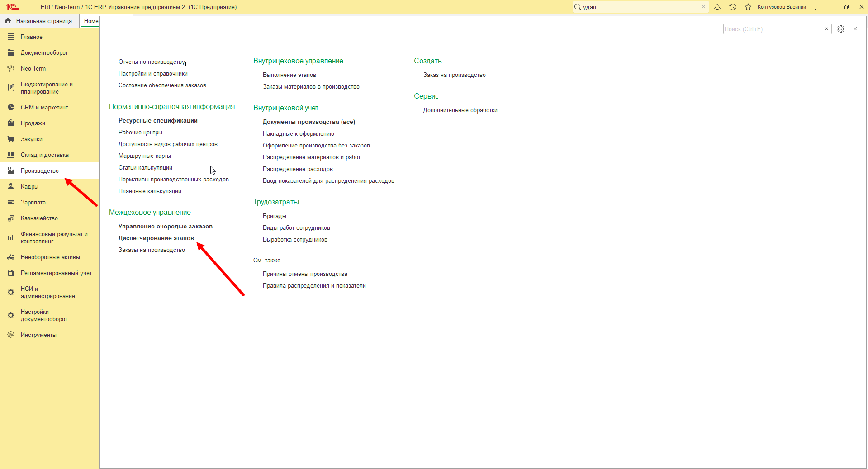Open the Зарплата section

(x=49, y=203)
